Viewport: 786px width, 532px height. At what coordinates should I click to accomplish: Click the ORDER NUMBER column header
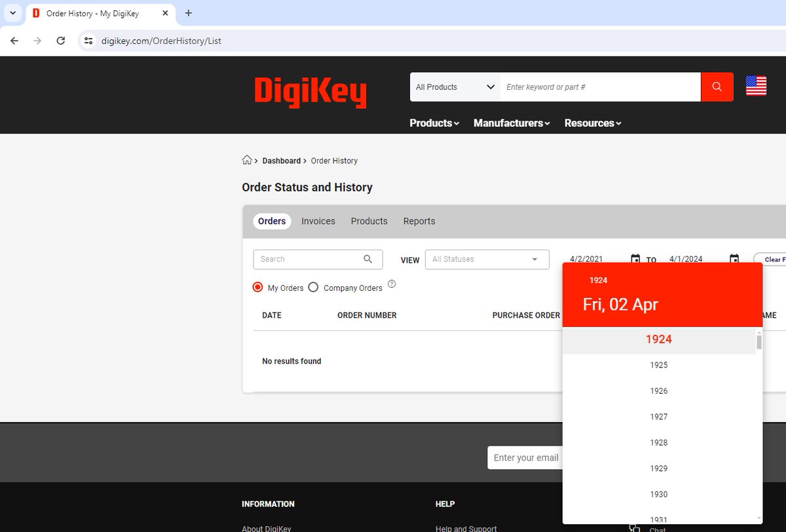[367, 315]
